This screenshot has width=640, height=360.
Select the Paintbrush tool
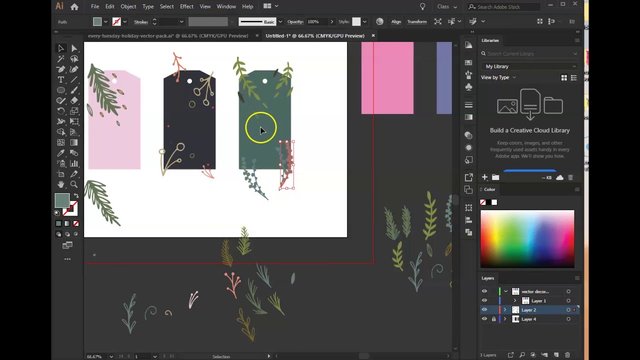click(x=74, y=90)
